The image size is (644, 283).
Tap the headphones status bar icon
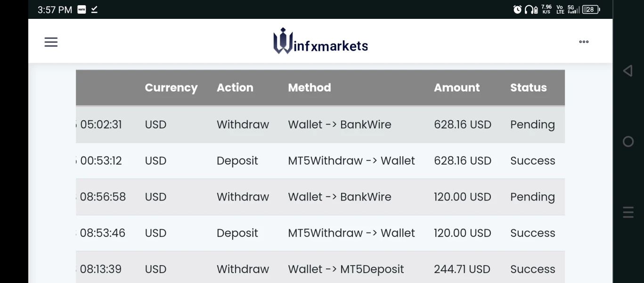[x=531, y=9]
